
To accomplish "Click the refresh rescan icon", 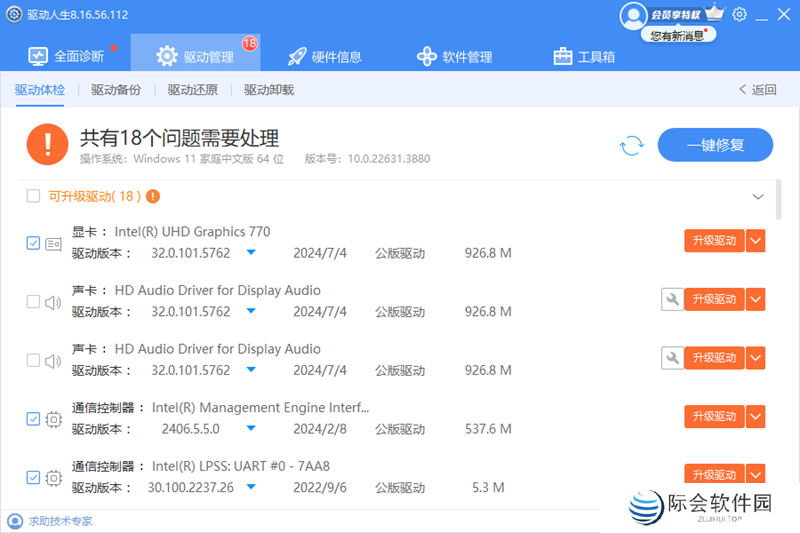I will (x=632, y=145).
